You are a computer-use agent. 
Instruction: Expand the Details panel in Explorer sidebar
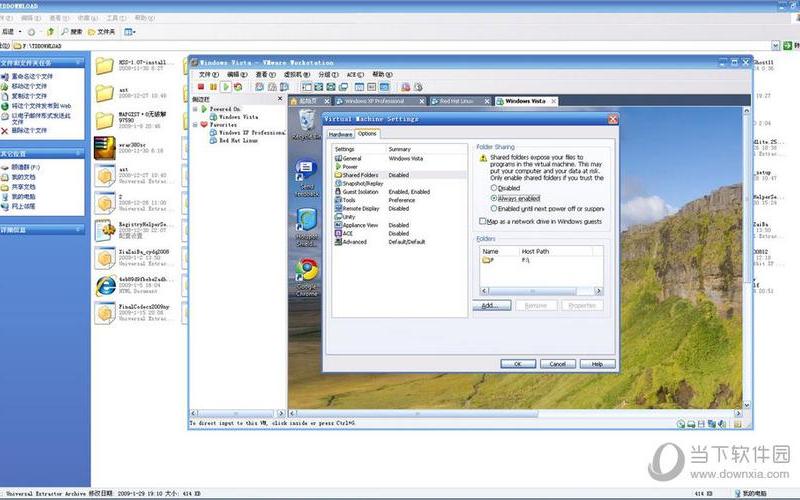[79, 230]
